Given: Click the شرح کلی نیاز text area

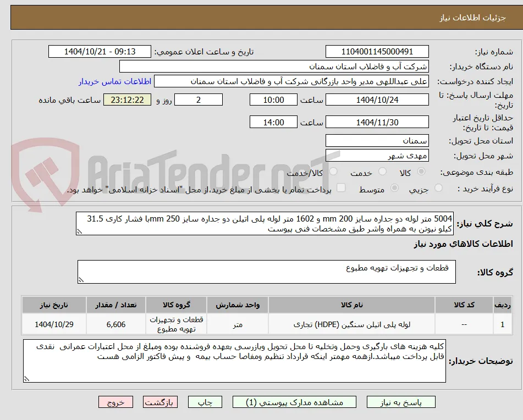Looking at the screenshot, I should click(265, 224).
